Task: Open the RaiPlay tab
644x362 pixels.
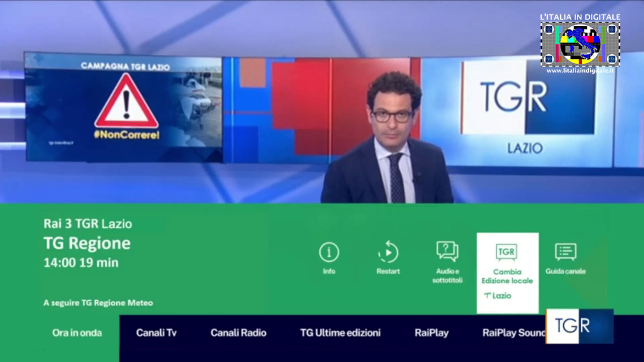Action: click(432, 333)
